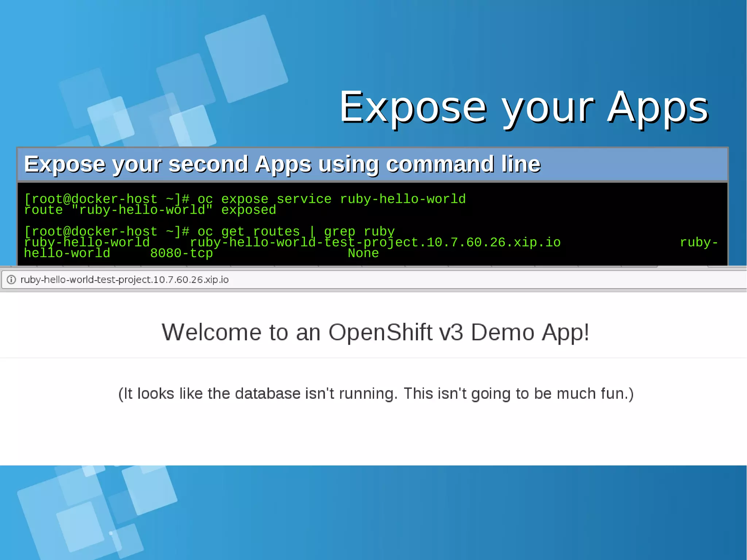Click 'None' in the terminal output

363,253
